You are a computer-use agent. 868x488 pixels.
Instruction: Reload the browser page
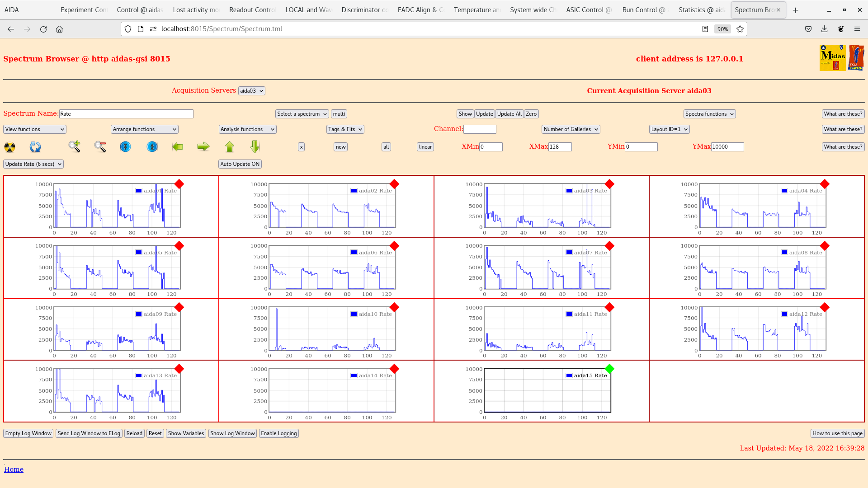coord(43,29)
